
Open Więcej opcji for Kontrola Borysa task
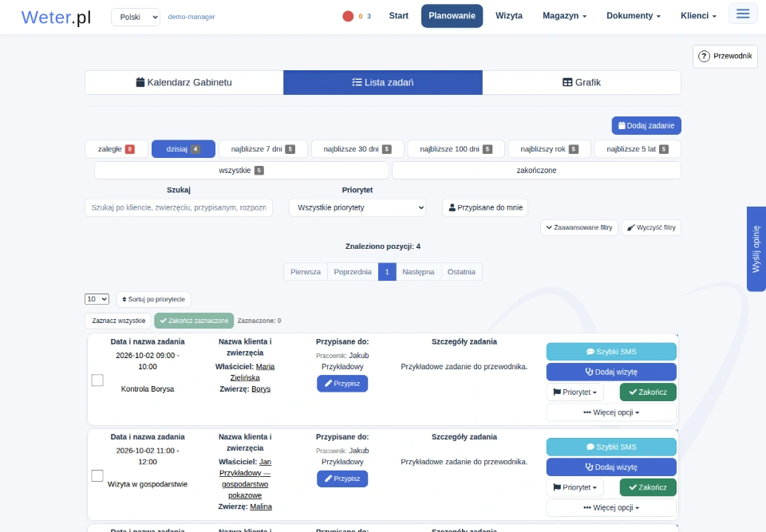[611, 412]
